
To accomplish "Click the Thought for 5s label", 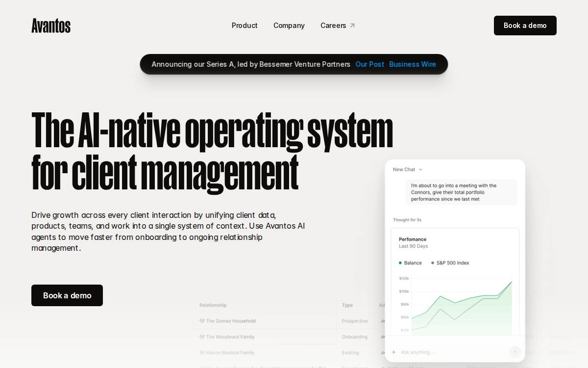I will (x=407, y=220).
